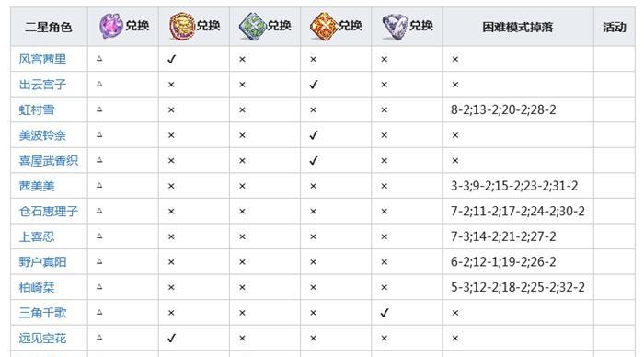This screenshot has width=644, height=357.
Task: Click the checkmark in 三角千歌 row
Action: (x=384, y=313)
